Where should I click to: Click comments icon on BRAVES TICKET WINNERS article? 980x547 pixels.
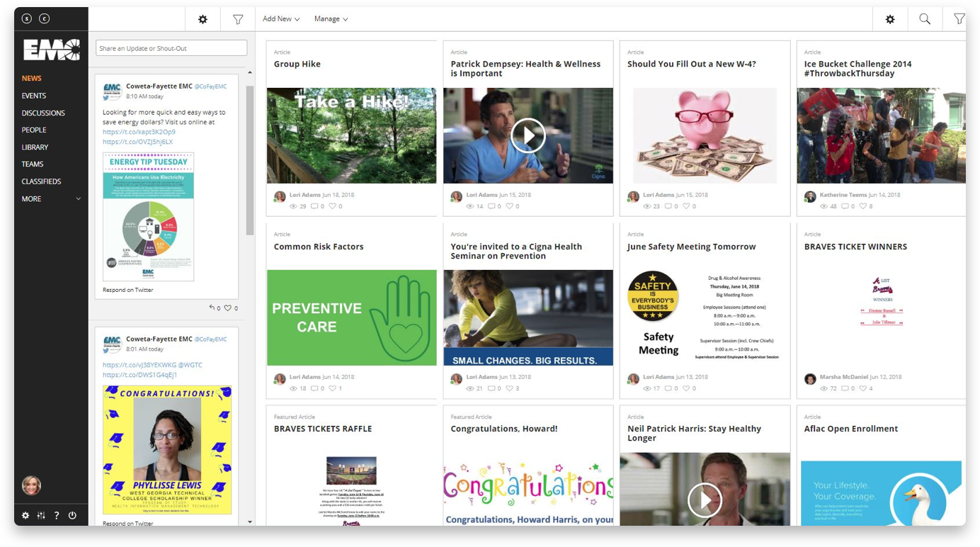(845, 388)
